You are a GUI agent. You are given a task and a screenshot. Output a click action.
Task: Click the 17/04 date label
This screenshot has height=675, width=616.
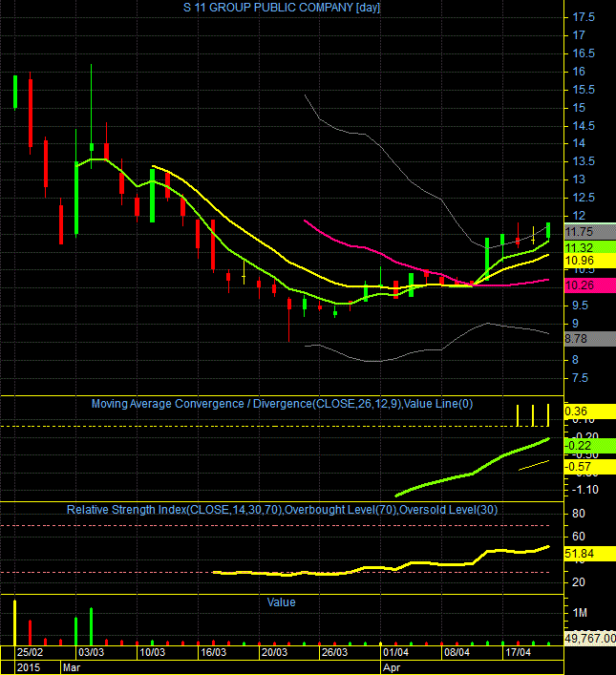519,652
